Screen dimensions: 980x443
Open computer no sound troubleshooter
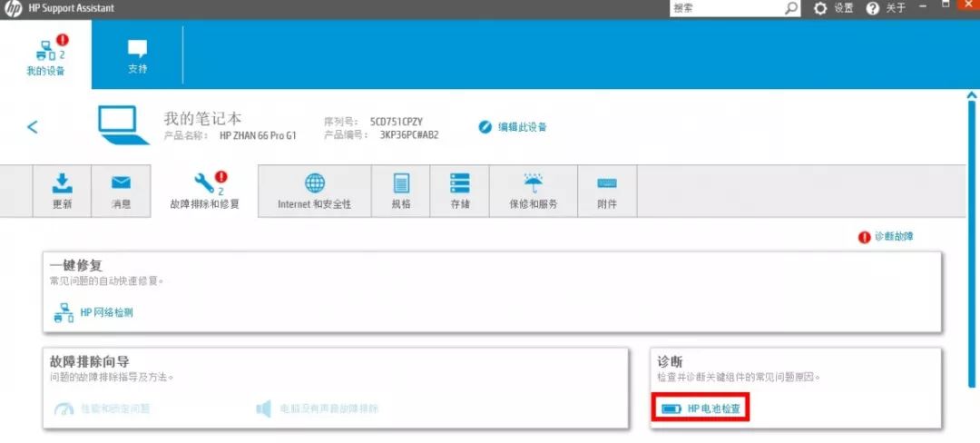pos(318,409)
